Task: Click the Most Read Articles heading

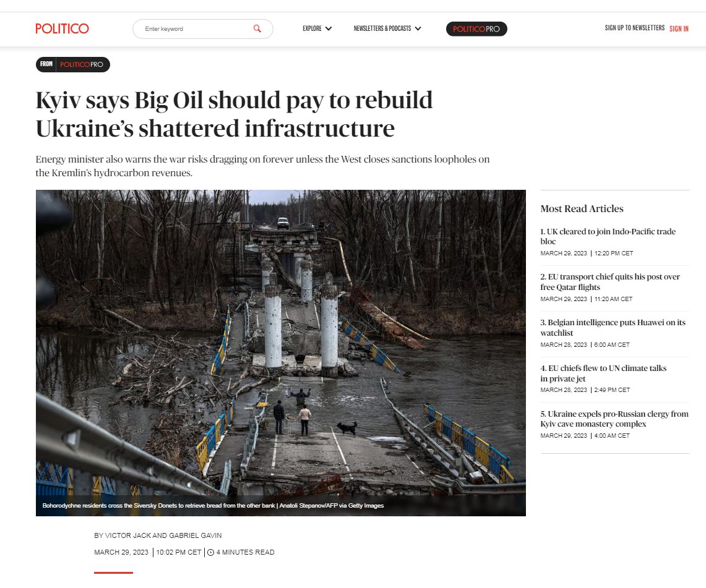Action: [582, 209]
